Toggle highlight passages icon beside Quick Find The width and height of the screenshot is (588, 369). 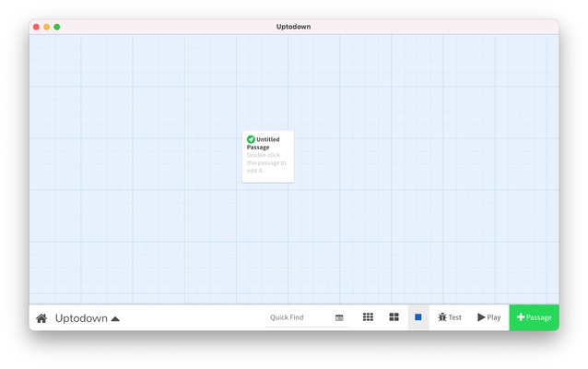(x=339, y=318)
